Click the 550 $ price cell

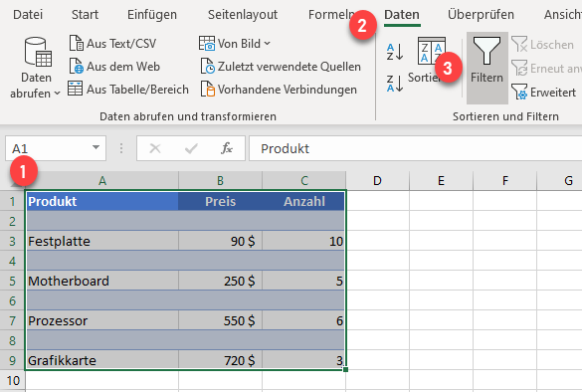[x=220, y=320]
